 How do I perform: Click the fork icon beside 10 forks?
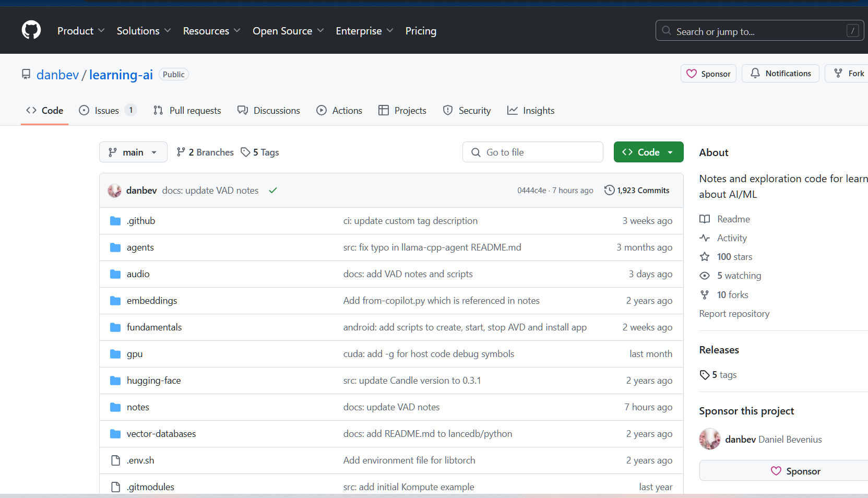[705, 295]
